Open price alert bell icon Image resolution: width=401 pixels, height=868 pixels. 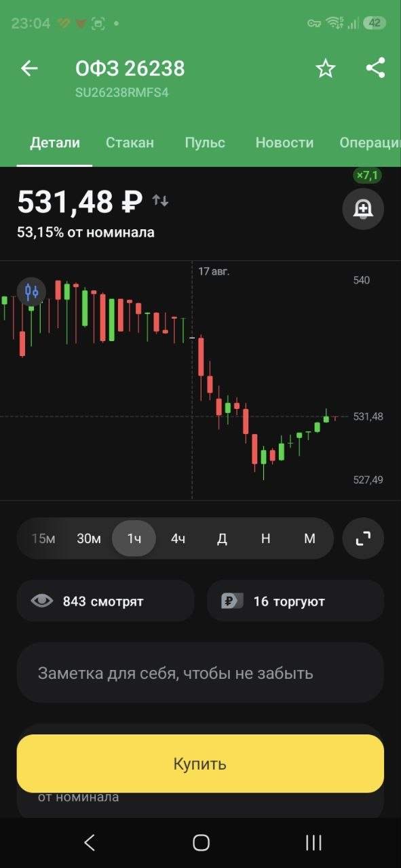(363, 208)
